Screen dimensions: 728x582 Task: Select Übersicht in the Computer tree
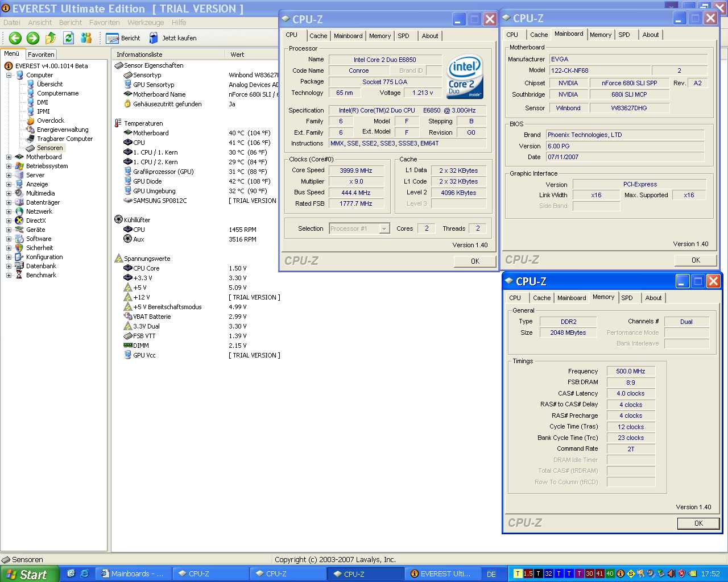coord(49,84)
